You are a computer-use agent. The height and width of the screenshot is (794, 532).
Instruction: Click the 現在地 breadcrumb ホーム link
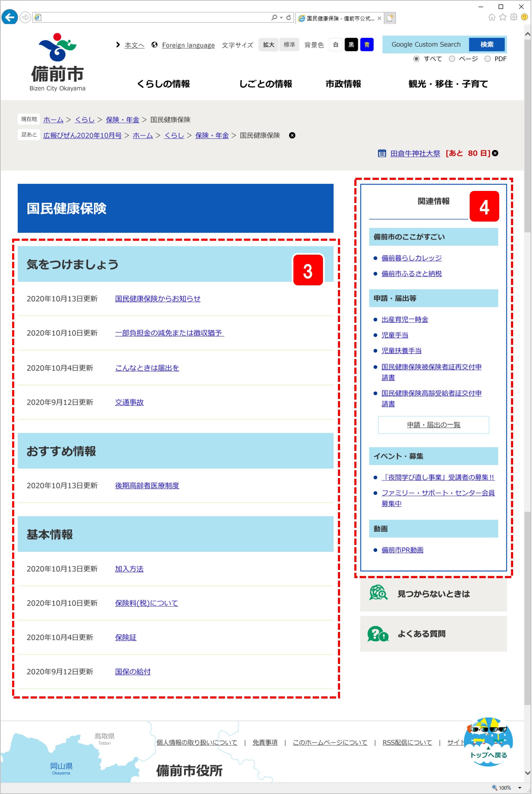53,120
